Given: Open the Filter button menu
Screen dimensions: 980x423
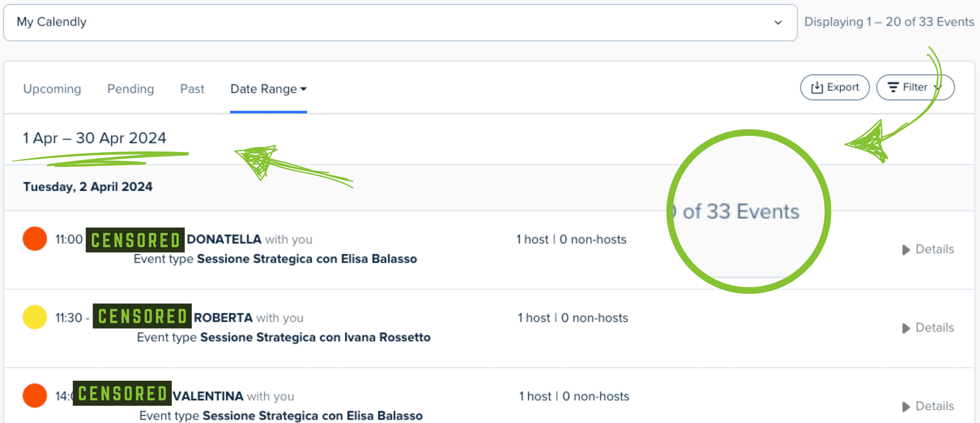Looking at the screenshot, I should (x=915, y=87).
